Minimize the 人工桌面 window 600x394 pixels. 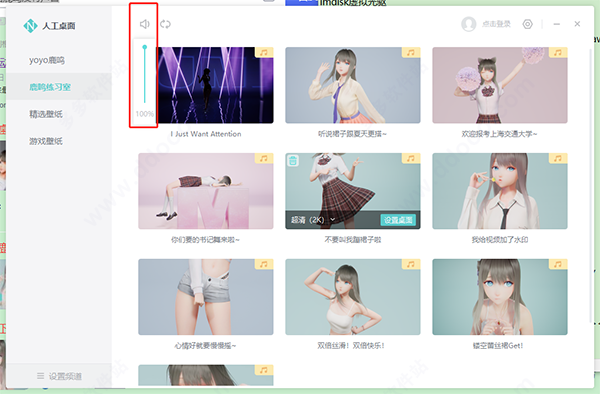[557, 24]
